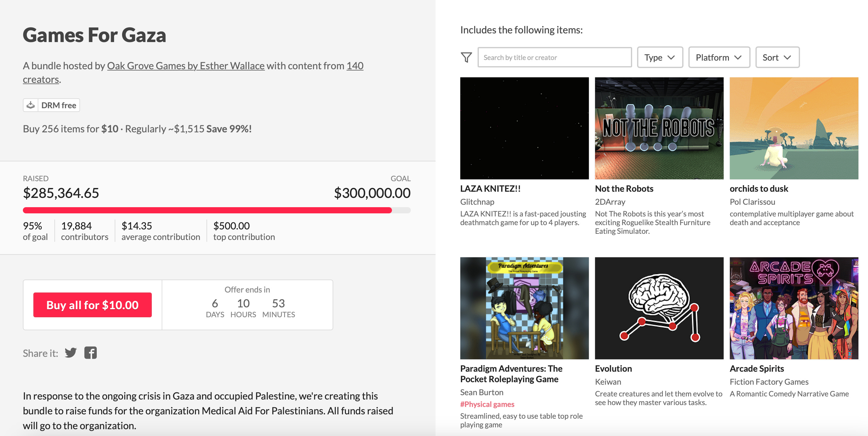
Task: Click 'Includes the following items:' heading
Action: click(521, 30)
